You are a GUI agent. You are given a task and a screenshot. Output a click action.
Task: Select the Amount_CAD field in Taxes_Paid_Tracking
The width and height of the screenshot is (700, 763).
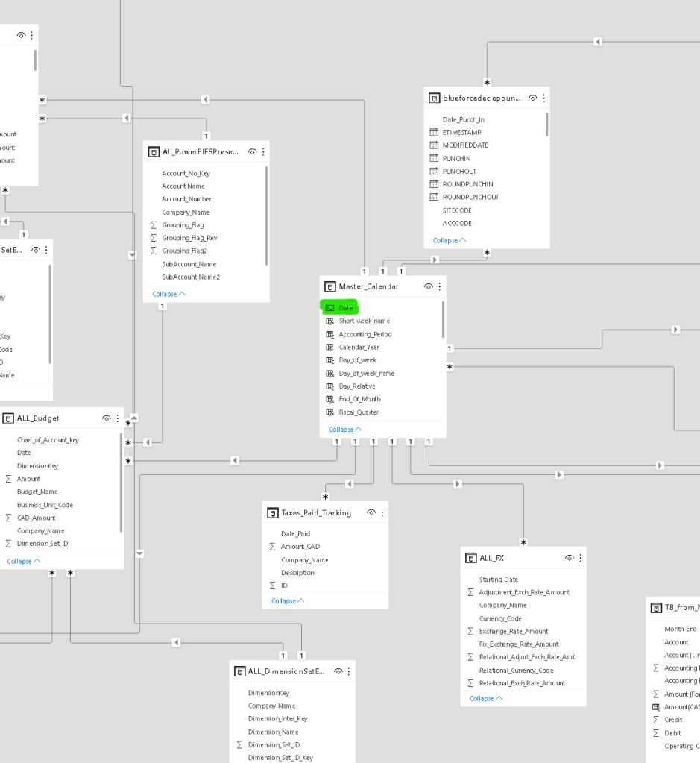coord(300,547)
